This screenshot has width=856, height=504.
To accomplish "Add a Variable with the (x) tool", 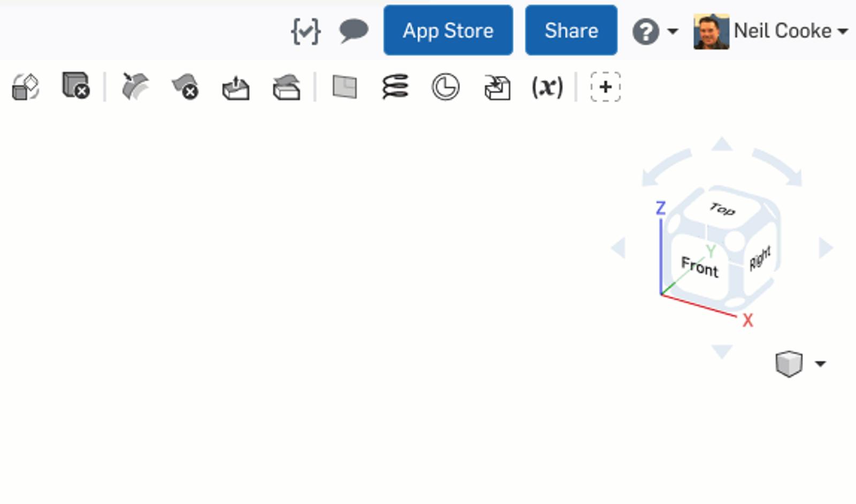I will (547, 87).
